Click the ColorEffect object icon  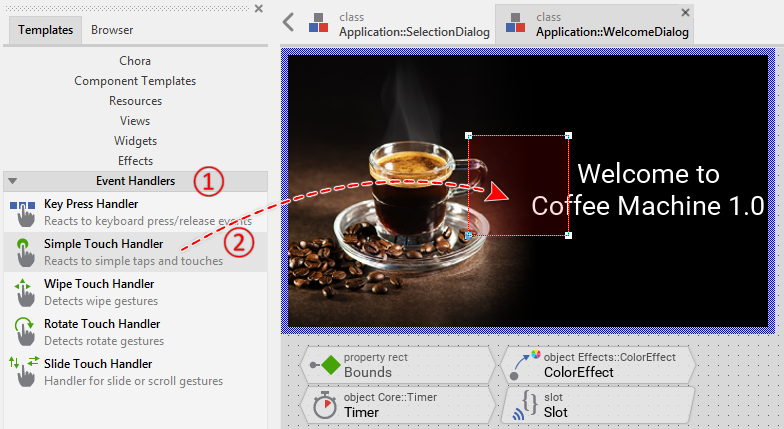pyautogui.click(x=522, y=365)
